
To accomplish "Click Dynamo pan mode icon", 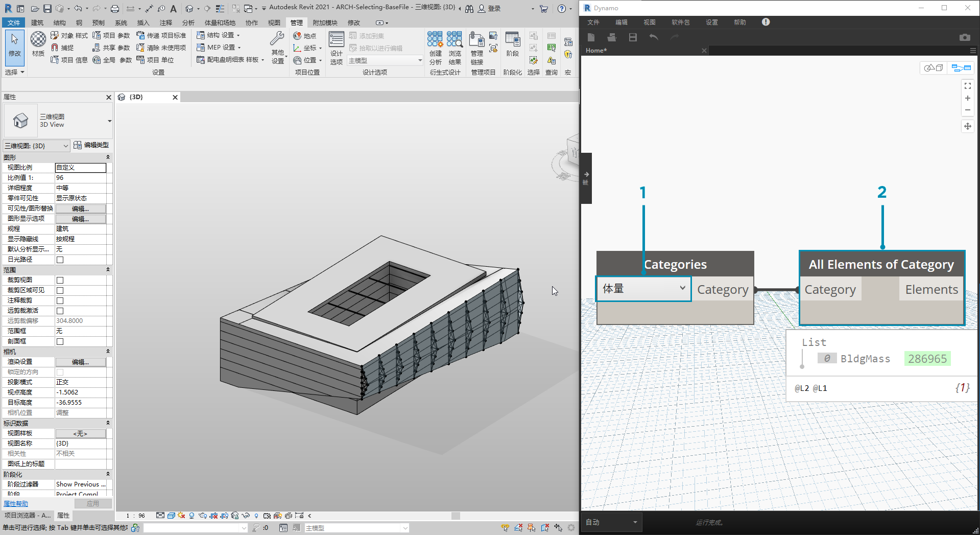I will (967, 126).
